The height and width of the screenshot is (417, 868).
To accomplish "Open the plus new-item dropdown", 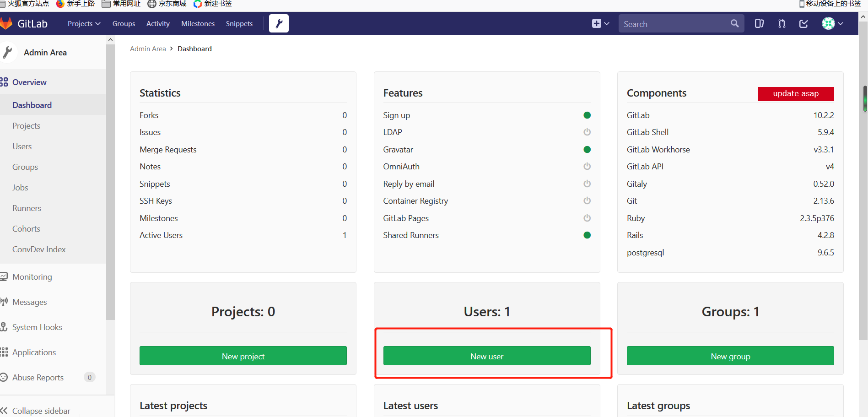I will point(600,23).
